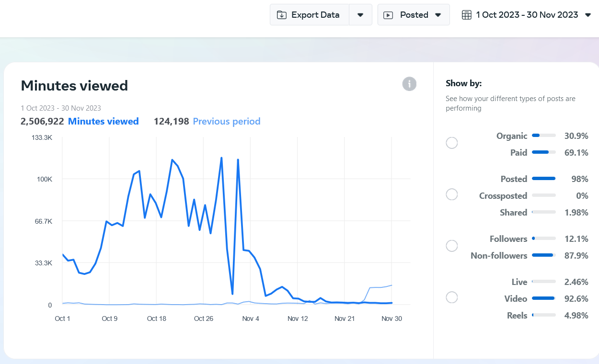Screen dimensions: 599x364
Task: Select the Live, Video, Reels radio button
Action: pos(451,297)
